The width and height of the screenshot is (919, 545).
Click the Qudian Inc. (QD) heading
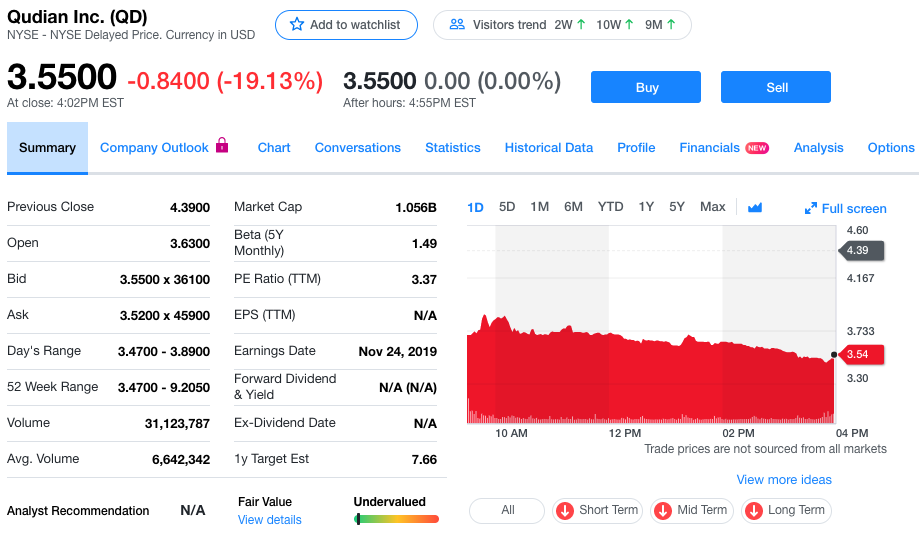pos(77,16)
